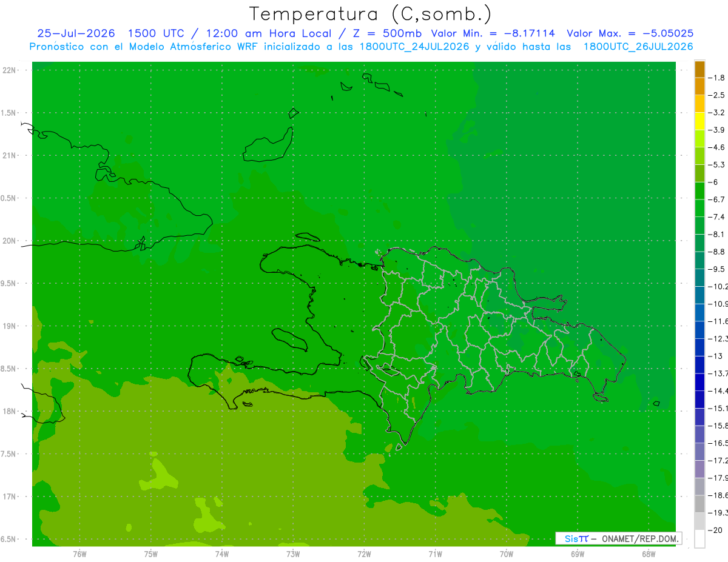Image resolution: width=728 pixels, height=562 pixels.
Task: Click the 69W longitude label
Action: coord(578,554)
